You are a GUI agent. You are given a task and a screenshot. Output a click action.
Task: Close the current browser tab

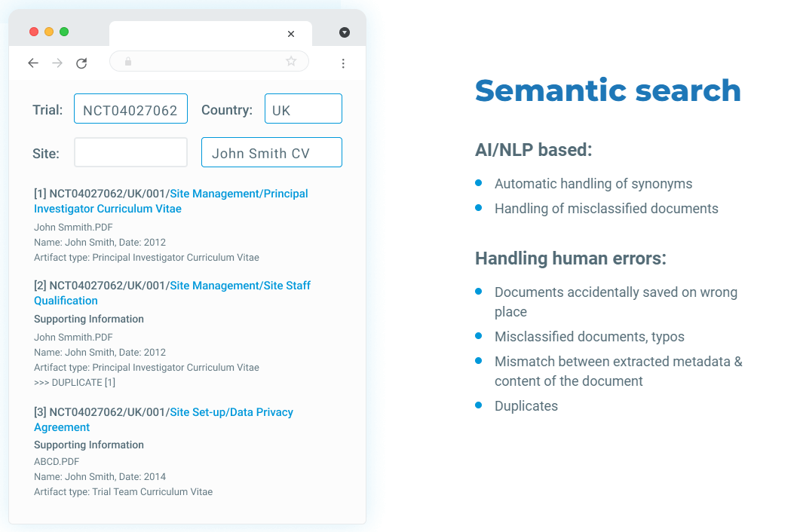point(291,34)
